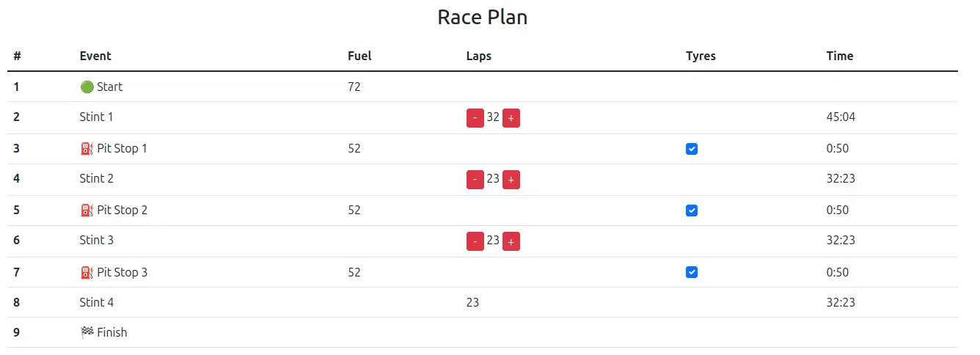Click the Start fuel value 72
Screen dimensions: 980x355
[354, 87]
